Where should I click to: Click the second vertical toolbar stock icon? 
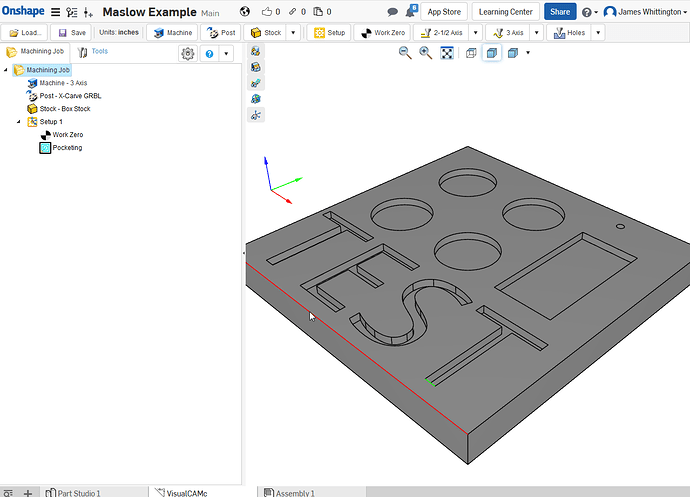256,67
